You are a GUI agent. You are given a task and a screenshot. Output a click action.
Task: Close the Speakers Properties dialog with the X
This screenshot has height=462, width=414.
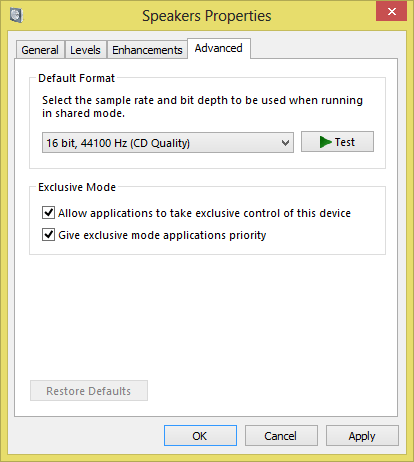[x=392, y=11]
